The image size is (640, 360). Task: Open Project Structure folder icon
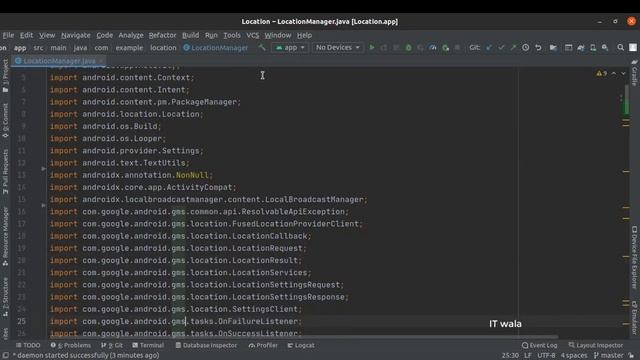(x=553, y=48)
